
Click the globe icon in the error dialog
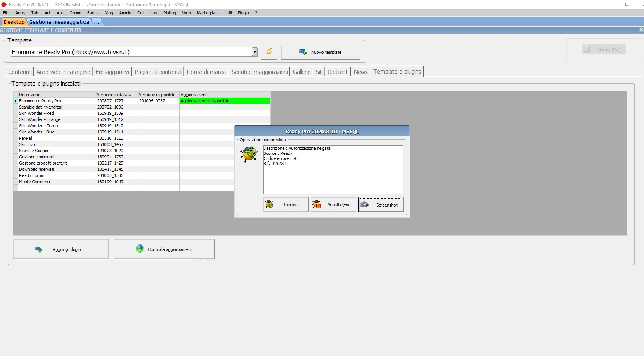click(249, 154)
